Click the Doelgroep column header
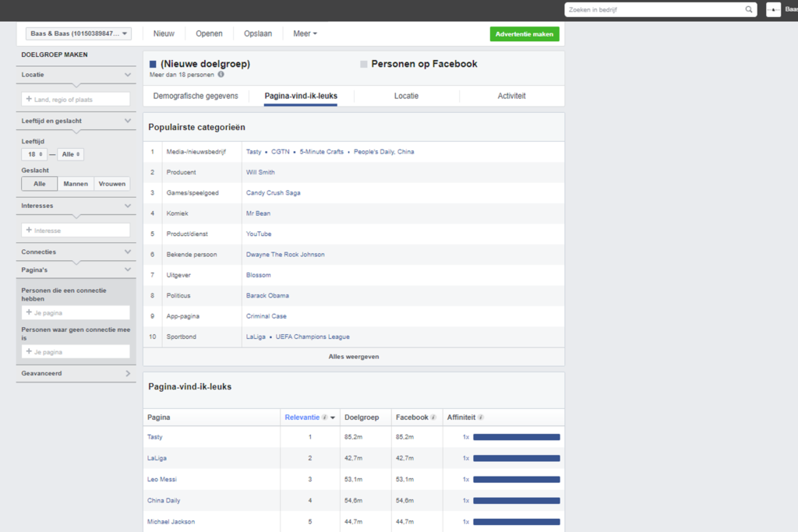The width and height of the screenshot is (798, 532). [362, 417]
